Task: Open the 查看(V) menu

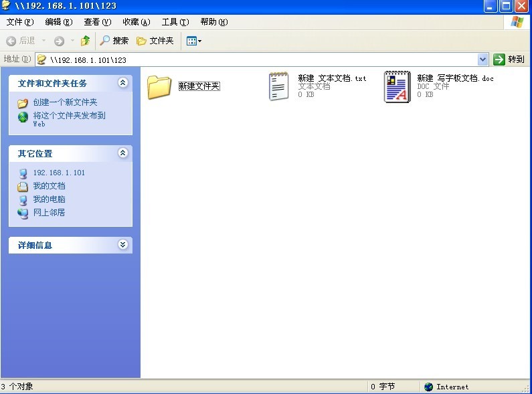Action: coord(98,22)
